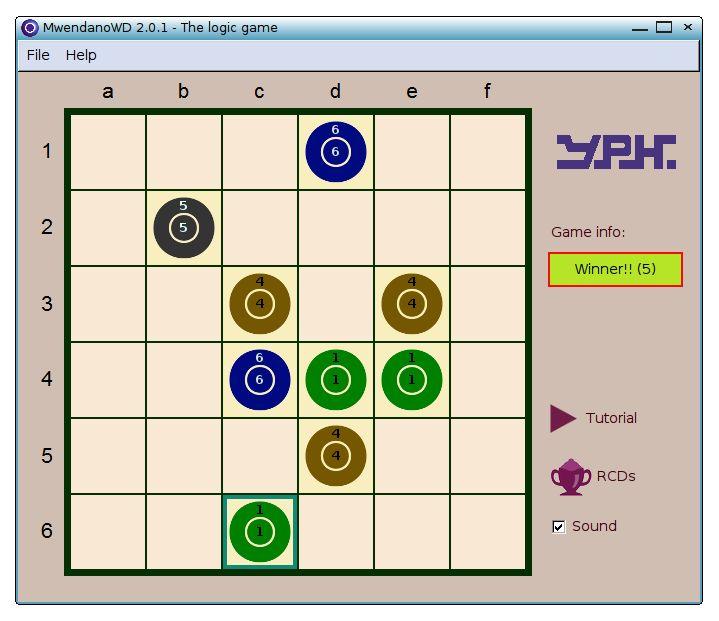Select the brown 4 piece at e3
719x621 pixels.
411,304
